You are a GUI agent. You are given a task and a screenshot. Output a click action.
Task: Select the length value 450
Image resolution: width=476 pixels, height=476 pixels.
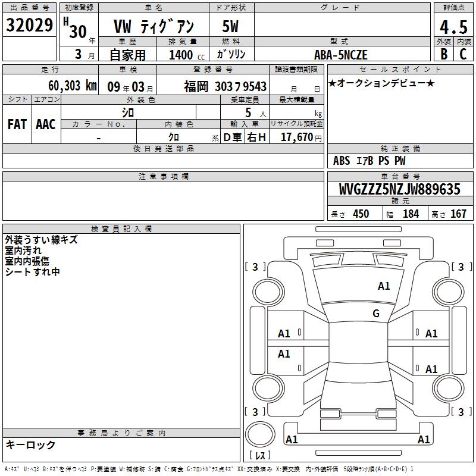(x=361, y=214)
